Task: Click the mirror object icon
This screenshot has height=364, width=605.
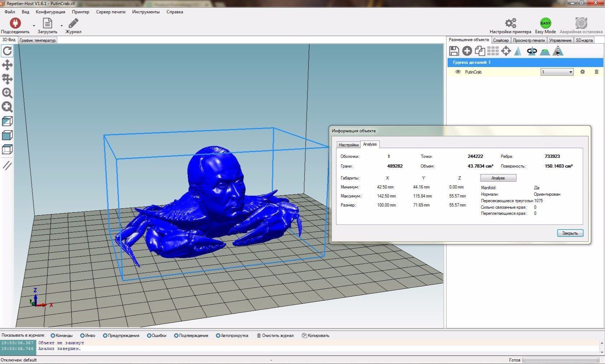Action: click(x=558, y=51)
